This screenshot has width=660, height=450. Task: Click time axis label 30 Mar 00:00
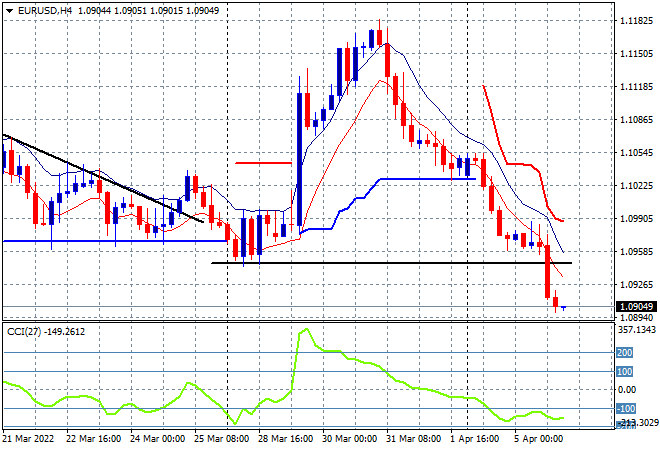pos(349,439)
